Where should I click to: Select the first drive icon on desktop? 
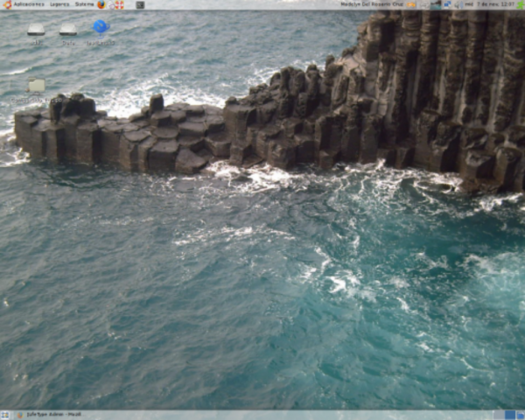click(36, 31)
